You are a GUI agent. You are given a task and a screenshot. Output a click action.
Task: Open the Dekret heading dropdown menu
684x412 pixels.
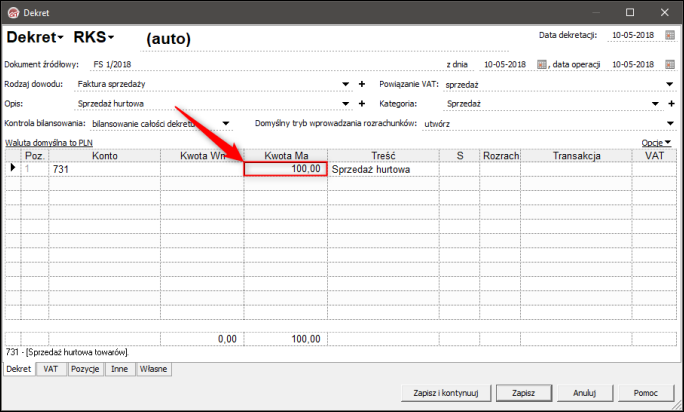(x=35, y=37)
